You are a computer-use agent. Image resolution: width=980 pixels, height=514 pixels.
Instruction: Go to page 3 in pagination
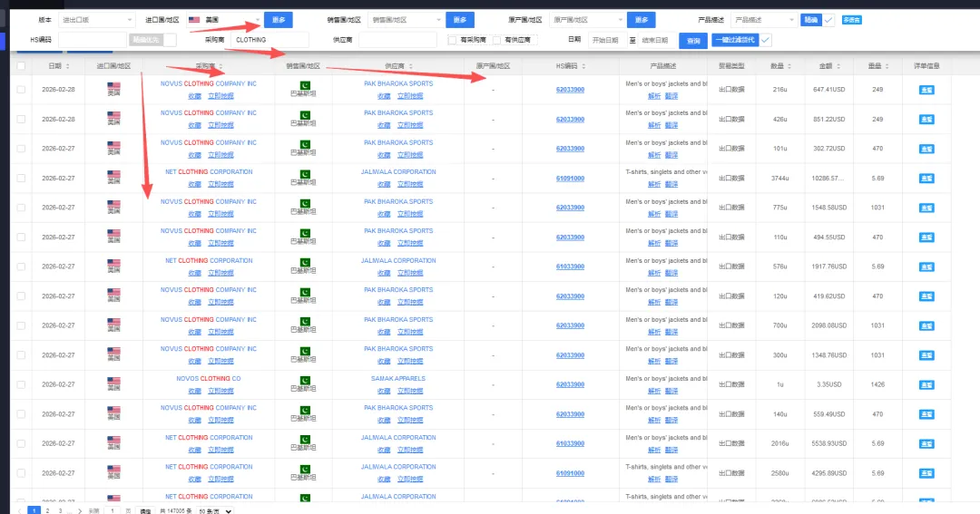(x=60, y=511)
